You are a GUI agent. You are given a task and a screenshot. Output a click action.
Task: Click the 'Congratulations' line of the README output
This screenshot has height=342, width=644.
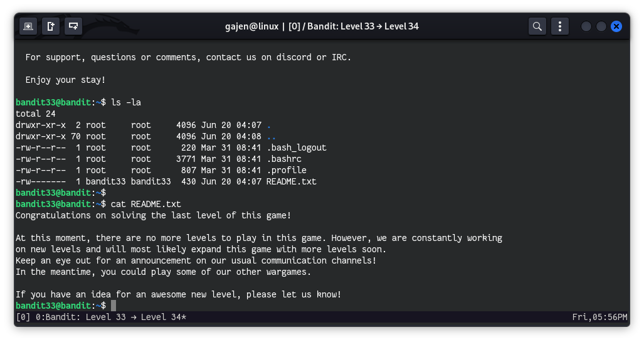pyautogui.click(x=153, y=215)
